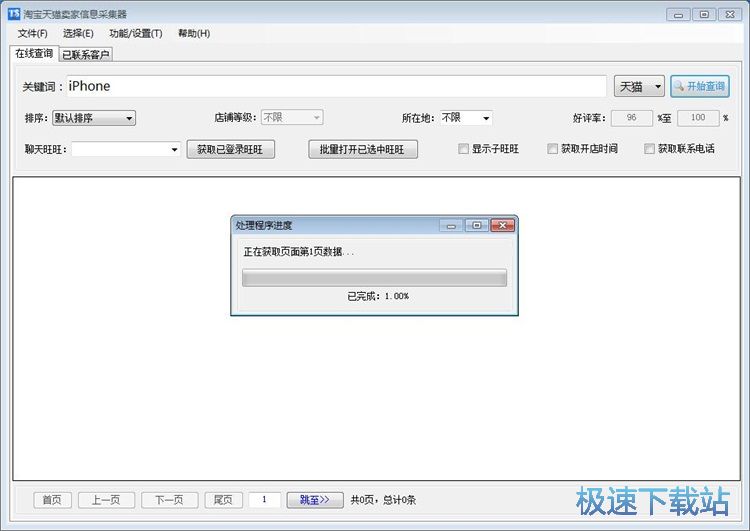
Task: Enable the 获取开店时间 checkbox
Action: tap(552, 149)
